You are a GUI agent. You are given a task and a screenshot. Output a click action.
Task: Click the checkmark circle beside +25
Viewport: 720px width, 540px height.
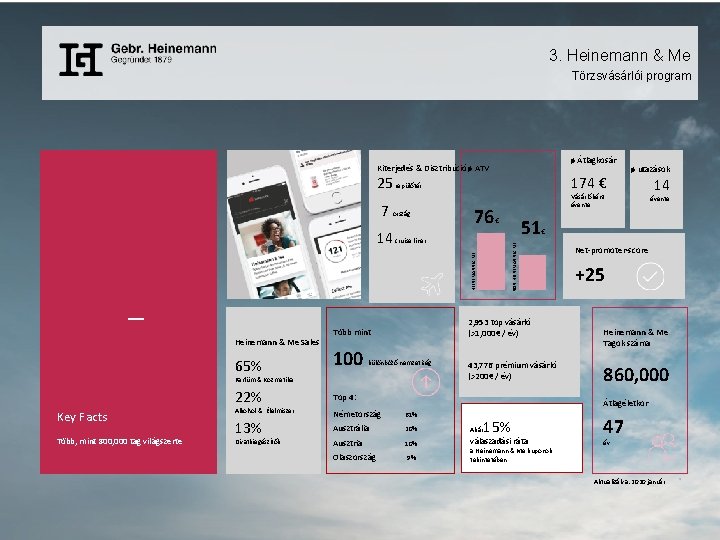650,276
